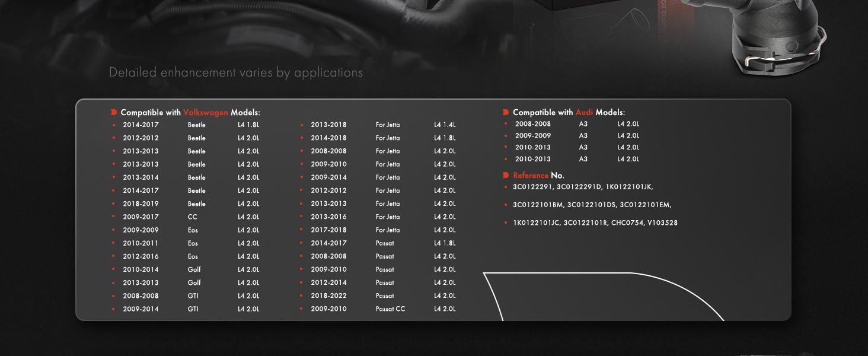Screen dimensions: 868x356
Task: Select the 2018-2022 Passat row
Action: tap(378, 295)
